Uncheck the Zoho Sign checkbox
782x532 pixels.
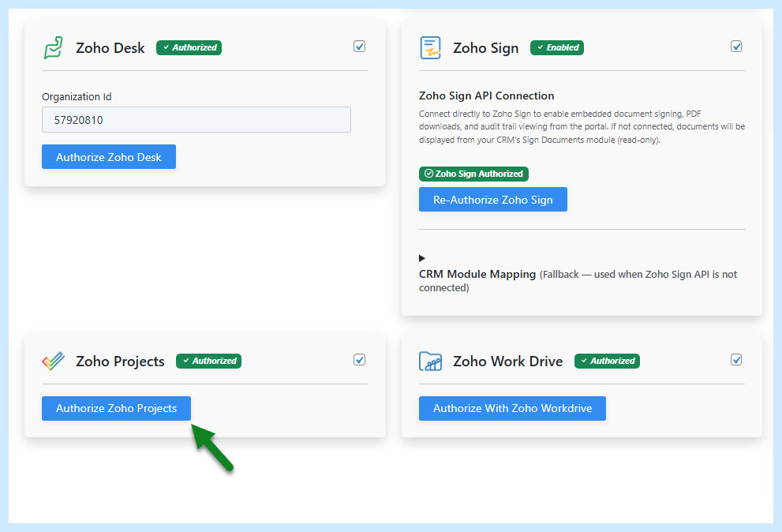(x=736, y=47)
